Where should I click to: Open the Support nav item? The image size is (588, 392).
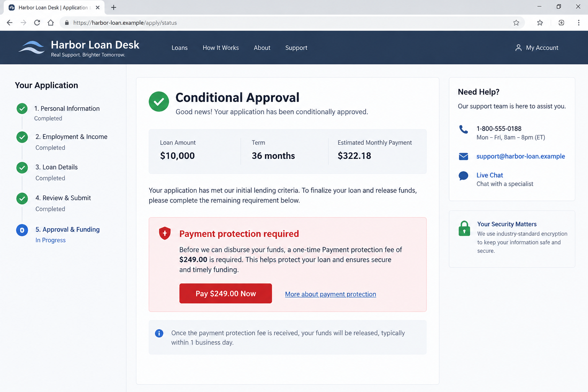pos(296,48)
